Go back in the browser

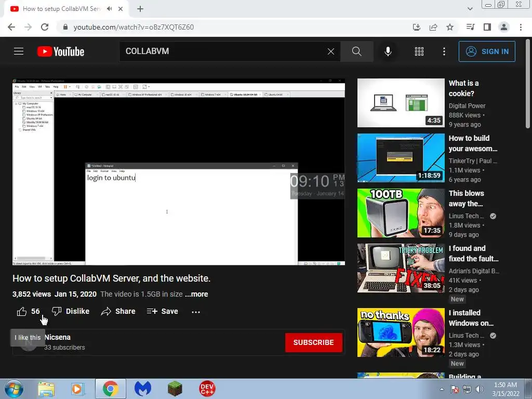[x=11, y=27]
